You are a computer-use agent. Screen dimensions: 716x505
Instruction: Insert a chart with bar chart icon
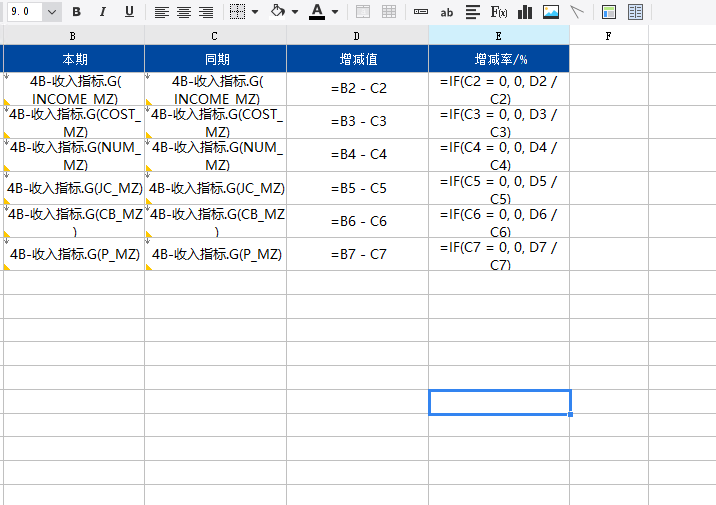(x=525, y=12)
